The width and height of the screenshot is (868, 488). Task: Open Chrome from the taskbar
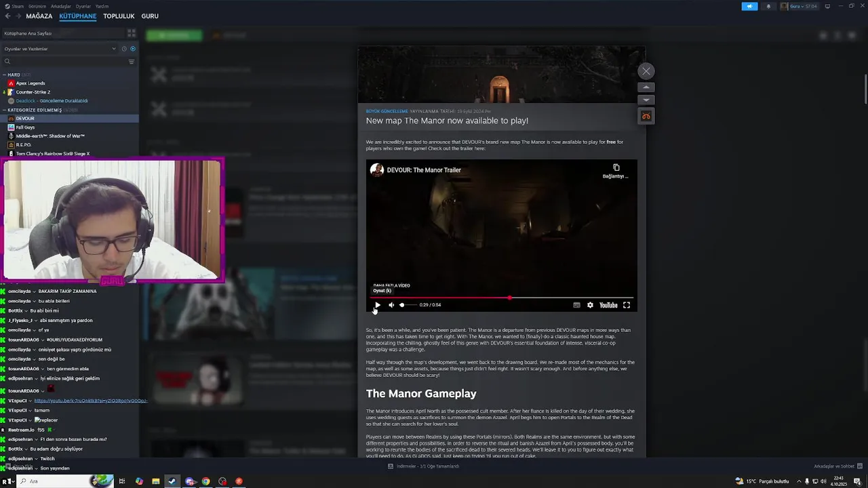(205, 481)
